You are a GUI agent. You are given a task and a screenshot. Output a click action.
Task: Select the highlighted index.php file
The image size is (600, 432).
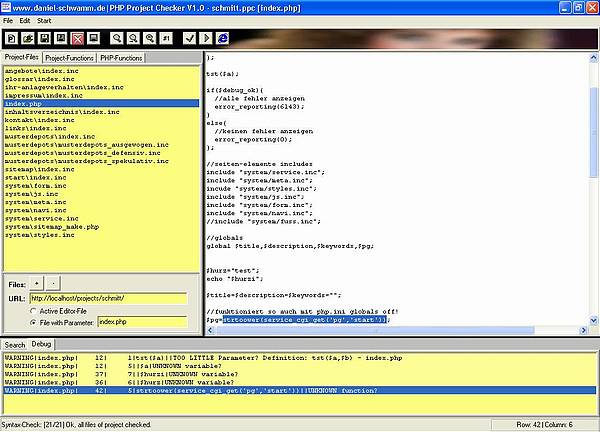click(101, 103)
